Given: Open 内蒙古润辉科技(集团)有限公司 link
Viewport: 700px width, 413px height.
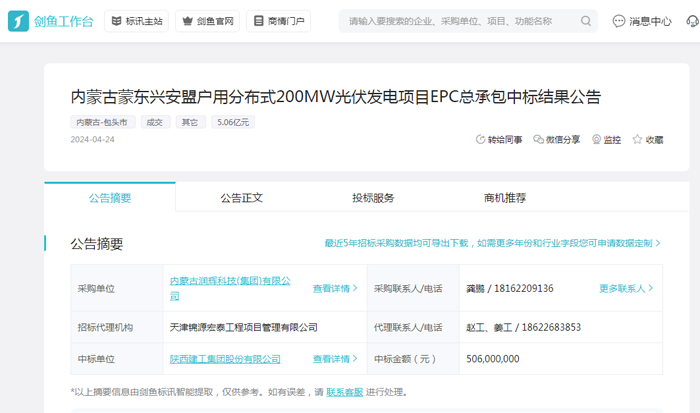Looking at the screenshot, I should pyautogui.click(x=230, y=288).
